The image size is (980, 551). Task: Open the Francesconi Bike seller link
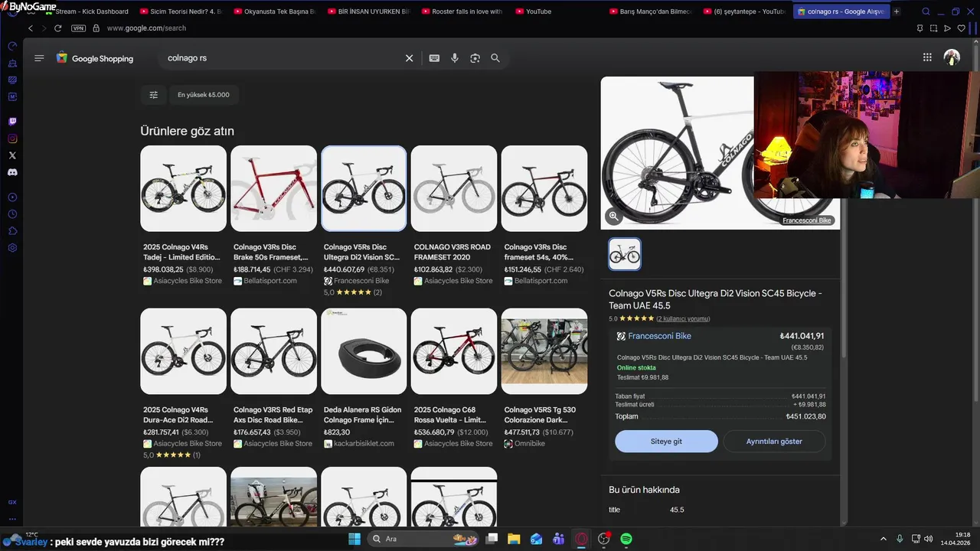pyautogui.click(x=659, y=336)
